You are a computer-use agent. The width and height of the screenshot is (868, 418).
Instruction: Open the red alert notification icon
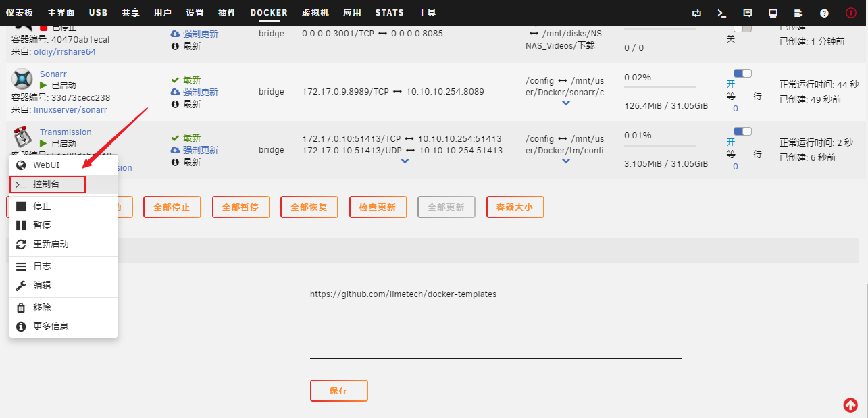850,13
